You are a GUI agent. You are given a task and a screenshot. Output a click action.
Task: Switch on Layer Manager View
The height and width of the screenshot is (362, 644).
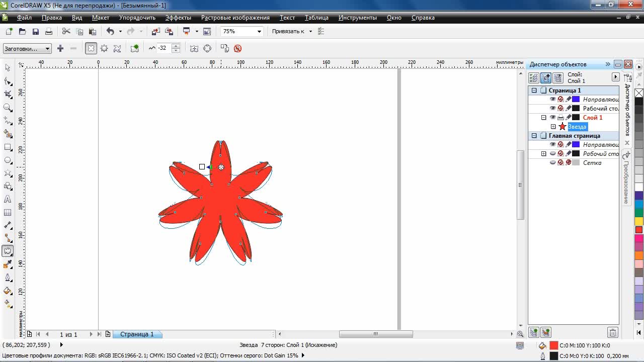click(x=558, y=78)
